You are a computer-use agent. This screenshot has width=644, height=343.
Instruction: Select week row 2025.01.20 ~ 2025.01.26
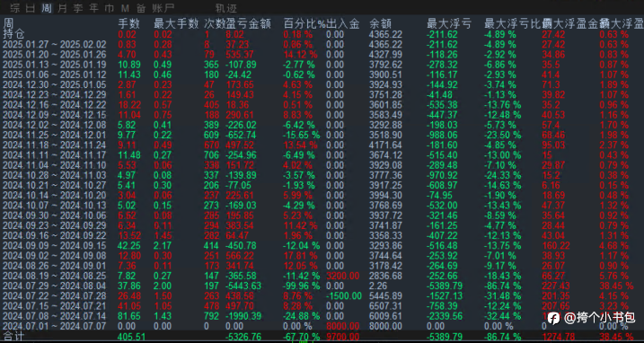click(x=54, y=54)
